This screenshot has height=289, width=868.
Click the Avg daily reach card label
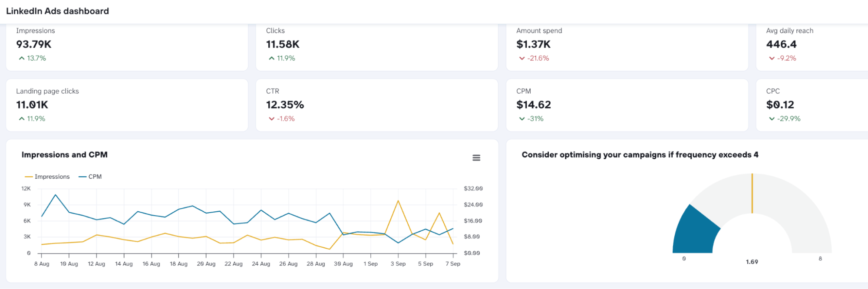click(x=790, y=31)
